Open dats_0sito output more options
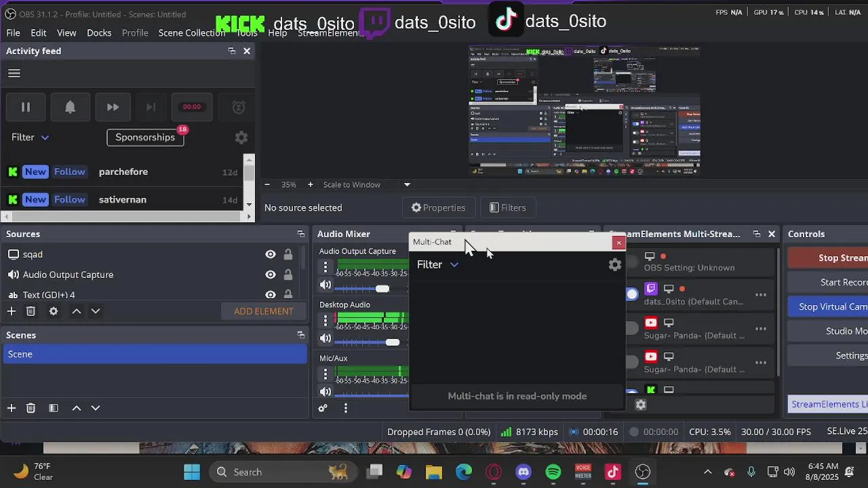This screenshot has height=488, width=868. point(761,295)
